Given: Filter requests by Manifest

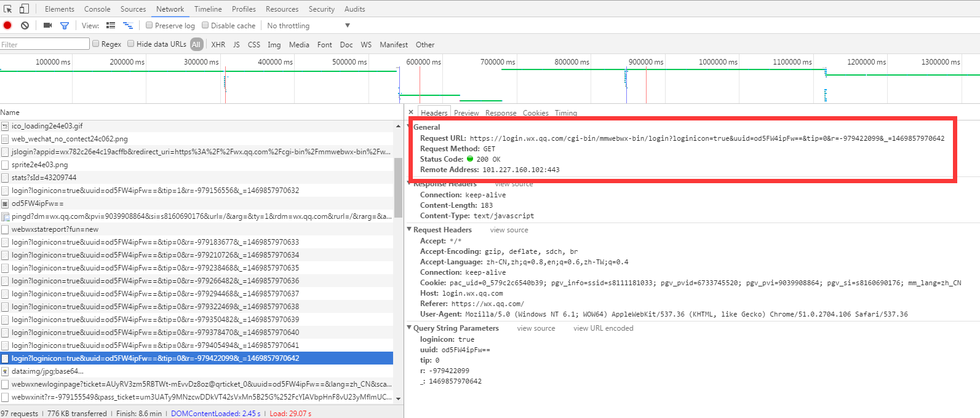Looking at the screenshot, I should [394, 44].
